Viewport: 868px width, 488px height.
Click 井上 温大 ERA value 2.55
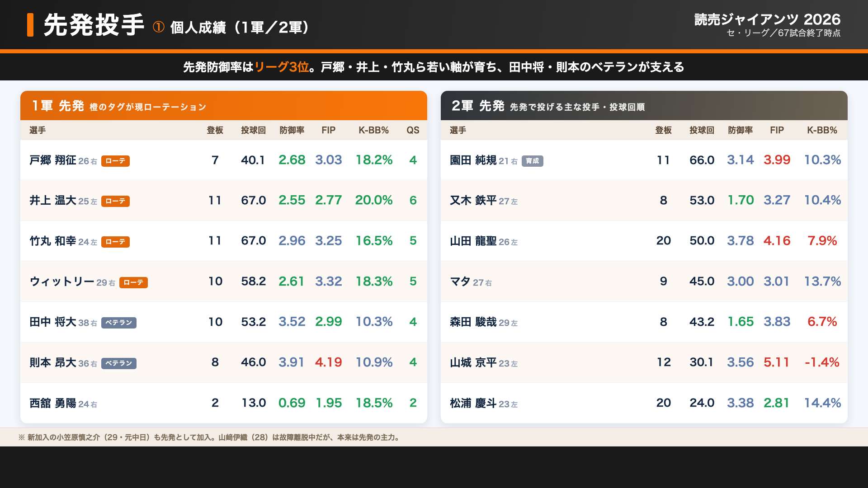pyautogui.click(x=292, y=200)
